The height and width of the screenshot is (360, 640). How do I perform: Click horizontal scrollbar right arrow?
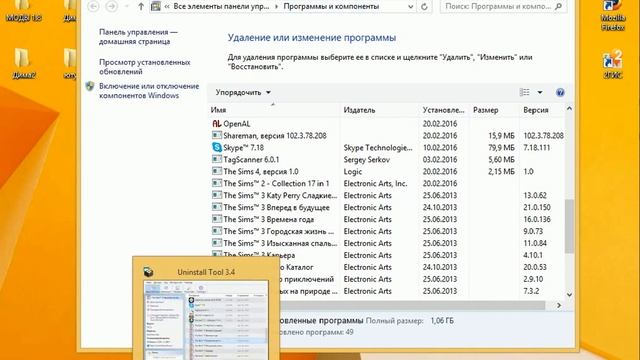(559, 305)
